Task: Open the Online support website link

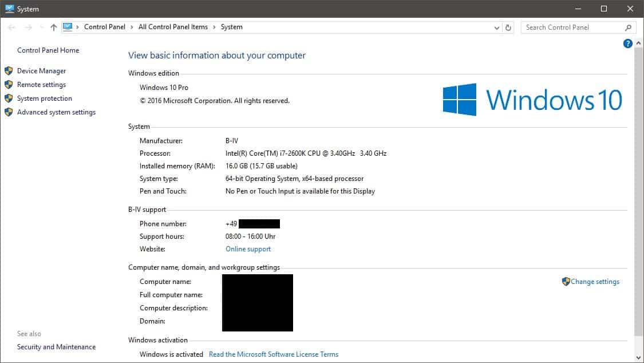Action: point(248,249)
